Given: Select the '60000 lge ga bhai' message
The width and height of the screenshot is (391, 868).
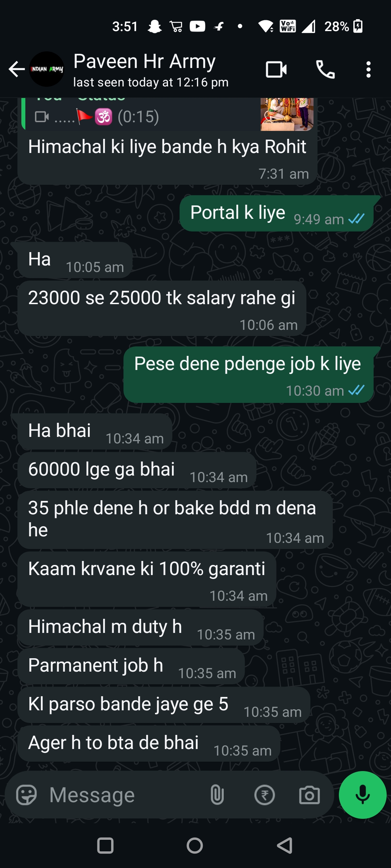Looking at the screenshot, I should 137,470.
